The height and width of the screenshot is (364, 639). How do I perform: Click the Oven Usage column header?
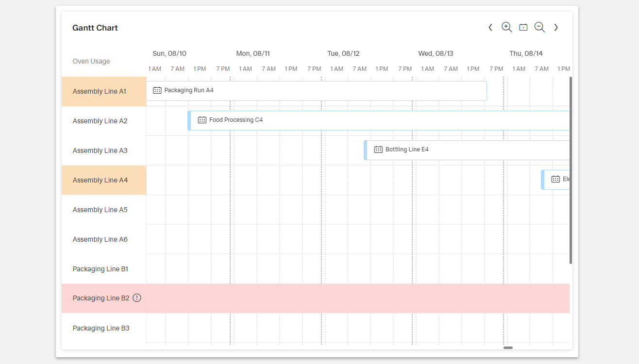(x=91, y=61)
